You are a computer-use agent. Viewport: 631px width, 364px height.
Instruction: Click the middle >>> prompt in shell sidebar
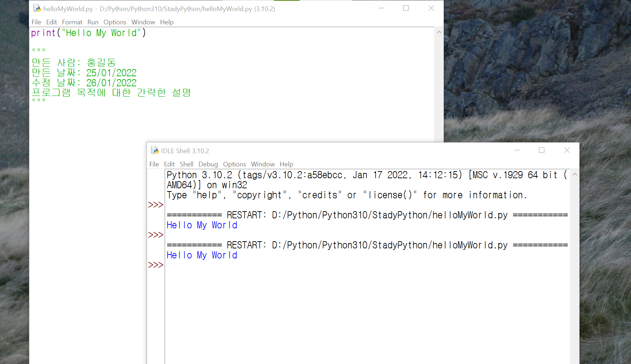click(156, 235)
